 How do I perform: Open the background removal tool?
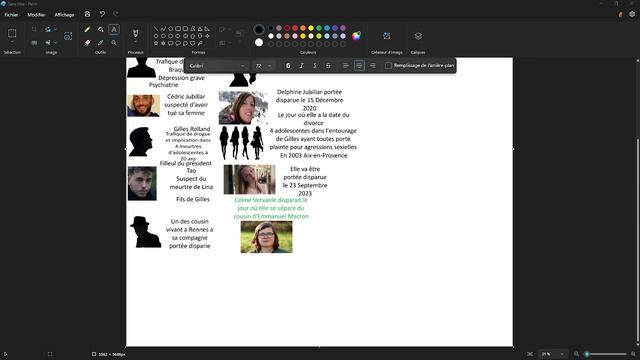(x=68, y=36)
